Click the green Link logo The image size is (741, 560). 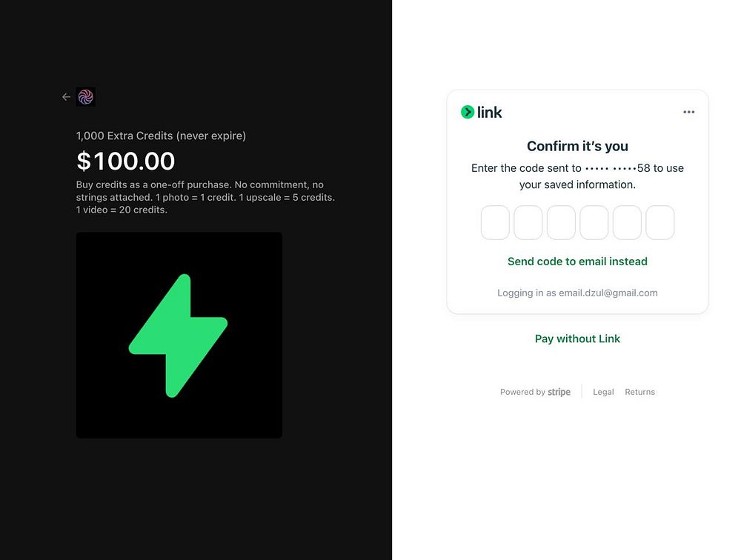[x=482, y=113]
